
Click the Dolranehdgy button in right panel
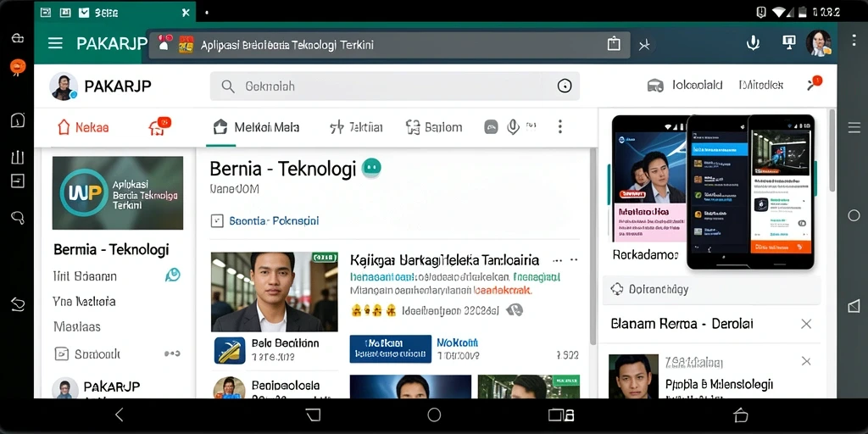coord(711,289)
